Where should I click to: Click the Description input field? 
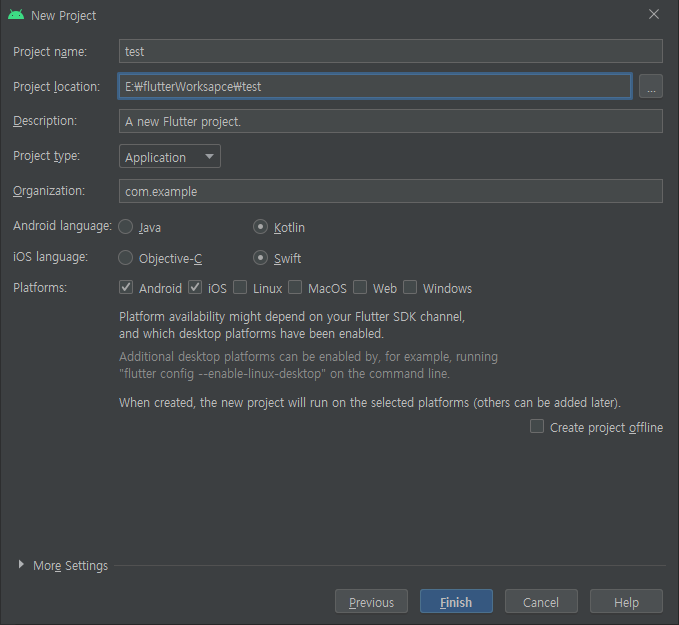(391, 121)
